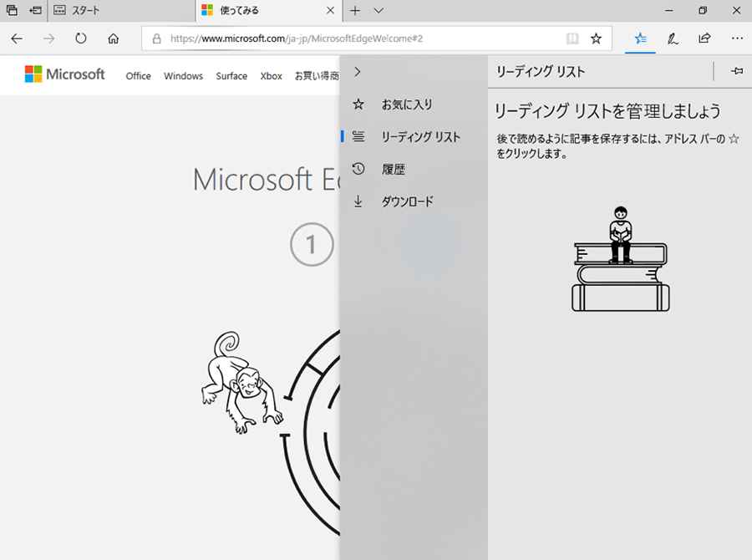Open the Office link
Viewport: 752px width, 560px height.
[x=138, y=76]
